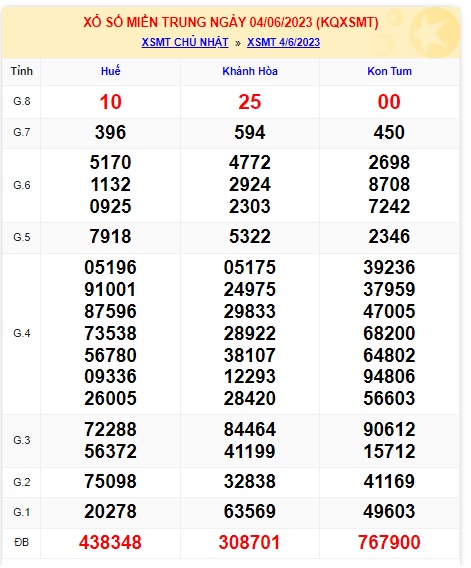Screen dimensions: 471x568
Task: Open the XSMT CHỦ NHẬT link
Action: (185, 42)
